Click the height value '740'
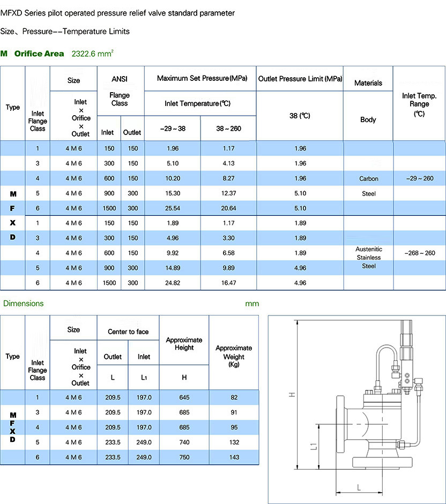 click(184, 442)
